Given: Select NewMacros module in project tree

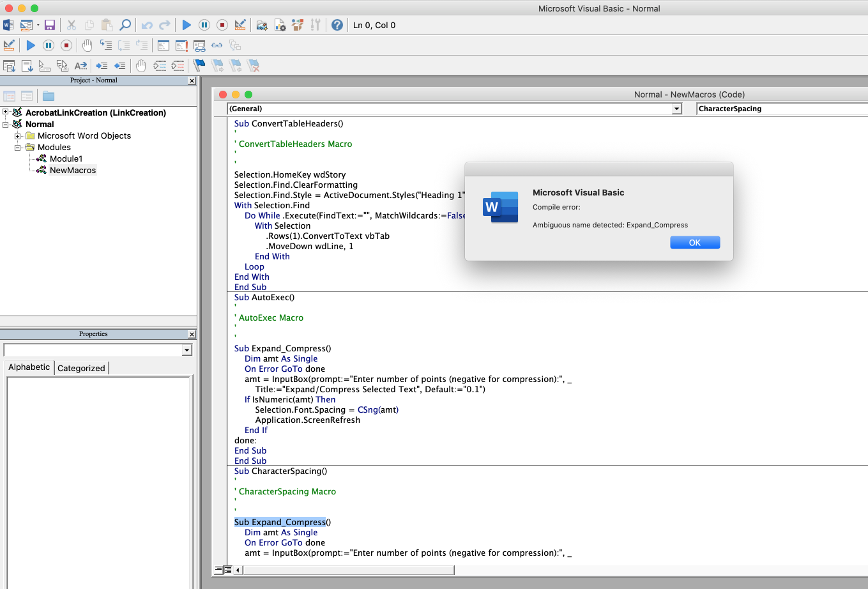Looking at the screenshot, I should (x=73, y=170).
